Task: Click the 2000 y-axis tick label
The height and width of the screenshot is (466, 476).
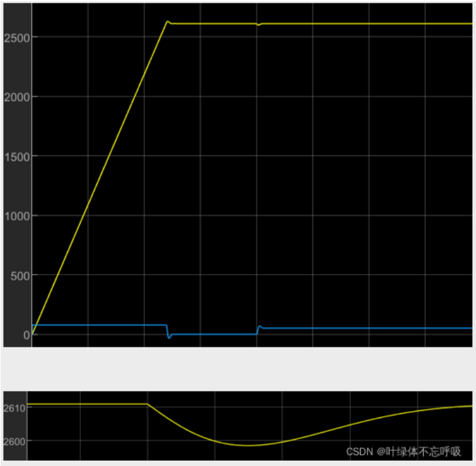Action: pos(16,96)
